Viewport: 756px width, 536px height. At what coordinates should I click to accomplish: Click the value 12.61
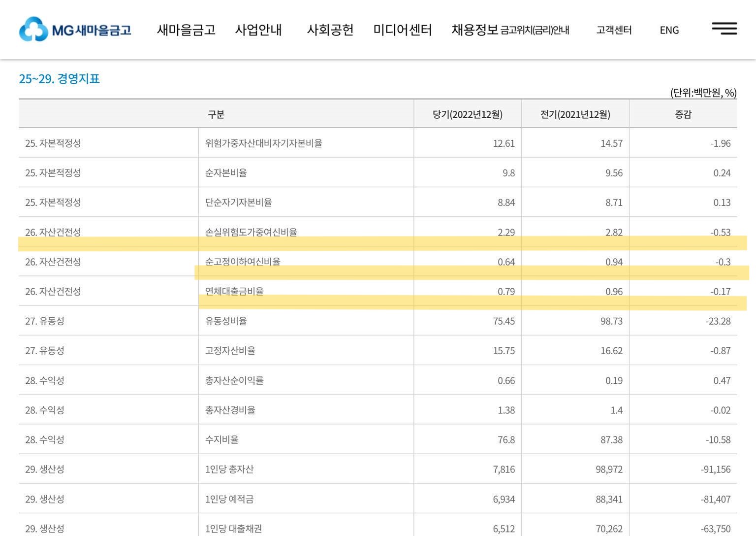tap(504, 143)
